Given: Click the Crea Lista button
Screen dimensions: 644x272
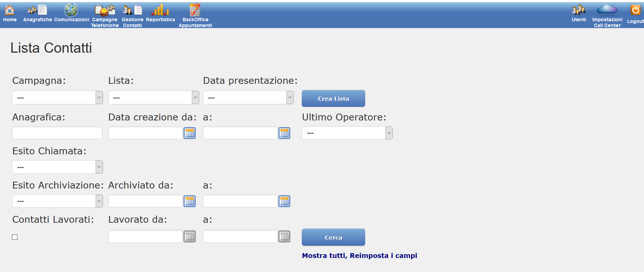Looking at the screenshot, I should [333, 99].
